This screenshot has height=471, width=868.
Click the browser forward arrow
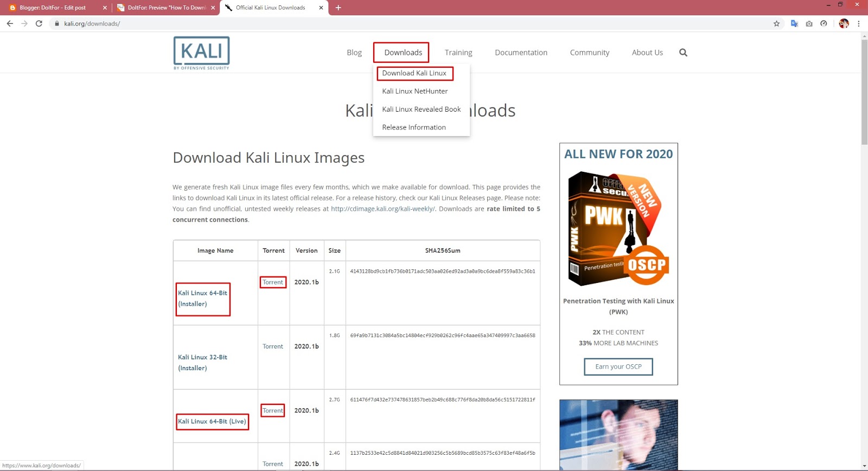(x=24, y=23)
